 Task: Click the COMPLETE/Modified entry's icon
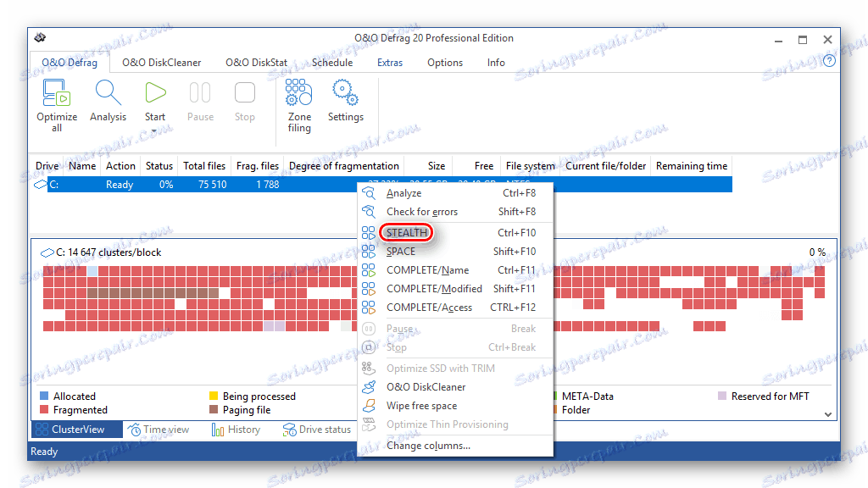[369, 289]
